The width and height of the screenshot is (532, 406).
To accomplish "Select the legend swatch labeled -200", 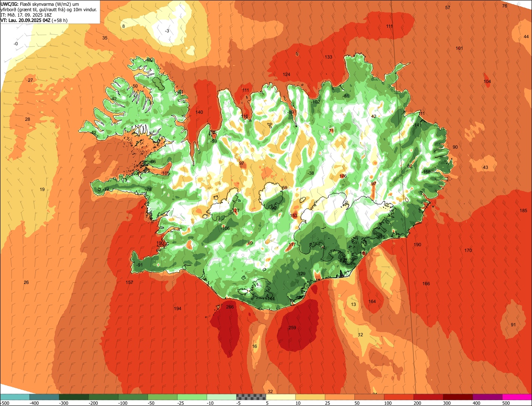I will pyautogui.click(x=103, y=397).
